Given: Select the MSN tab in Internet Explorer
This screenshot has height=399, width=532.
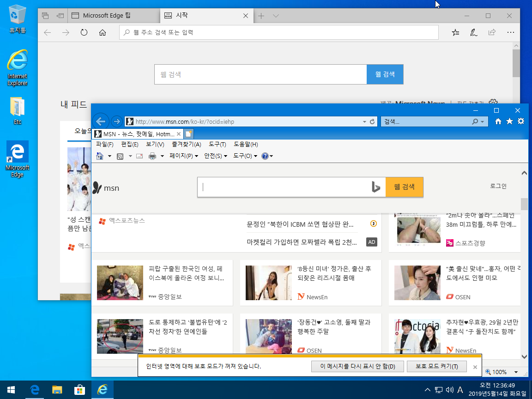Looking at the screenshot, I should click(x=138, y=133).
